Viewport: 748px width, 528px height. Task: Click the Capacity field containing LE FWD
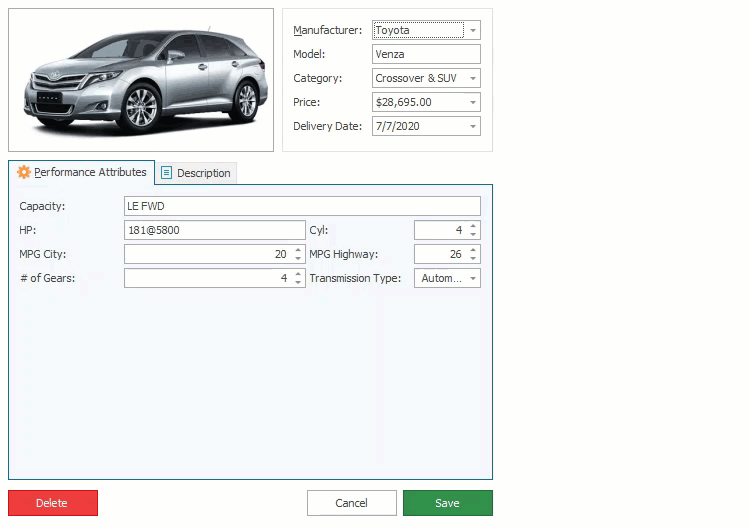302,206
